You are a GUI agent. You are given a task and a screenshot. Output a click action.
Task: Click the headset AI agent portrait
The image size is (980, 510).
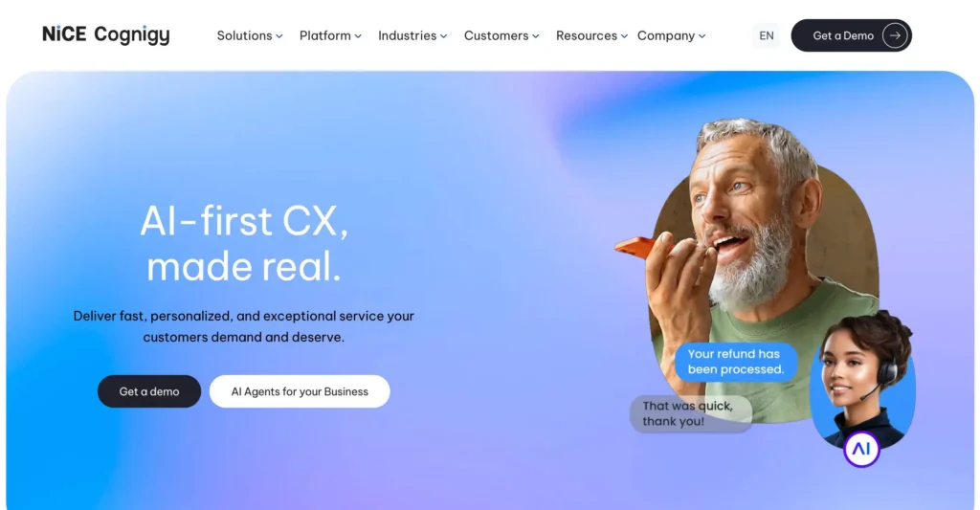coord(862,378)
